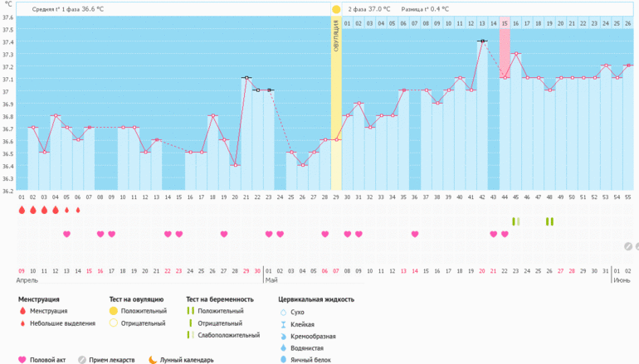Click the yellow ovulation sun icon at top
Screen dimensions: 639x364
pos(336,9)
